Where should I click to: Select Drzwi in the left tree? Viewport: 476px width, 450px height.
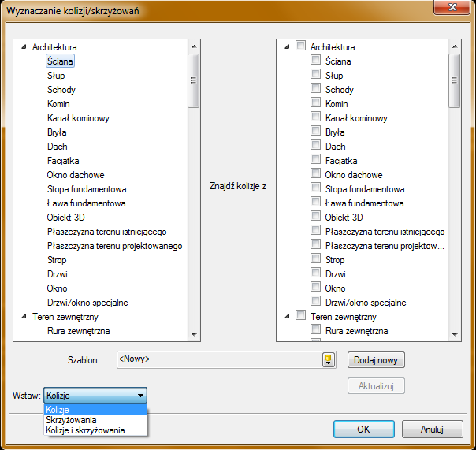coord(58,274)
